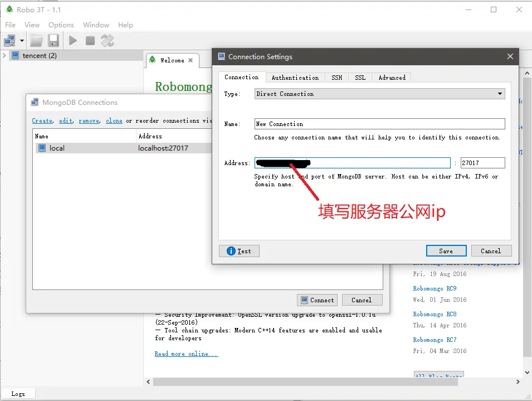
Task: Minimize the Robo 3T window
Action: click(468, 9)
